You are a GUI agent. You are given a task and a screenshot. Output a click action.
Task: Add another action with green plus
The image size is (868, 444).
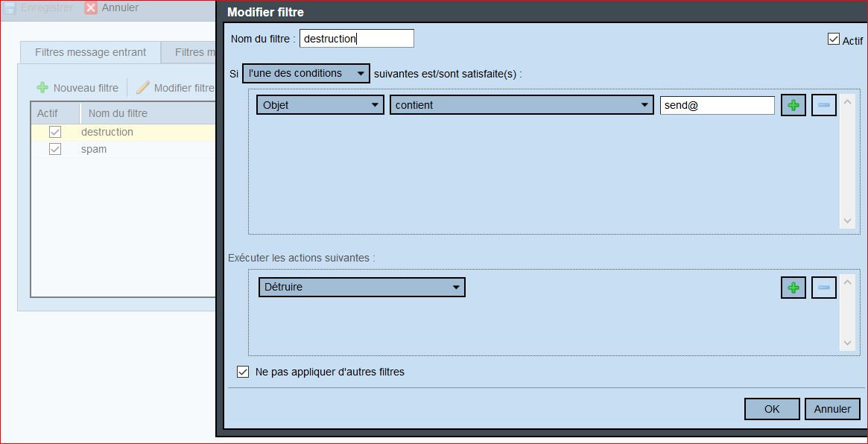793,288
